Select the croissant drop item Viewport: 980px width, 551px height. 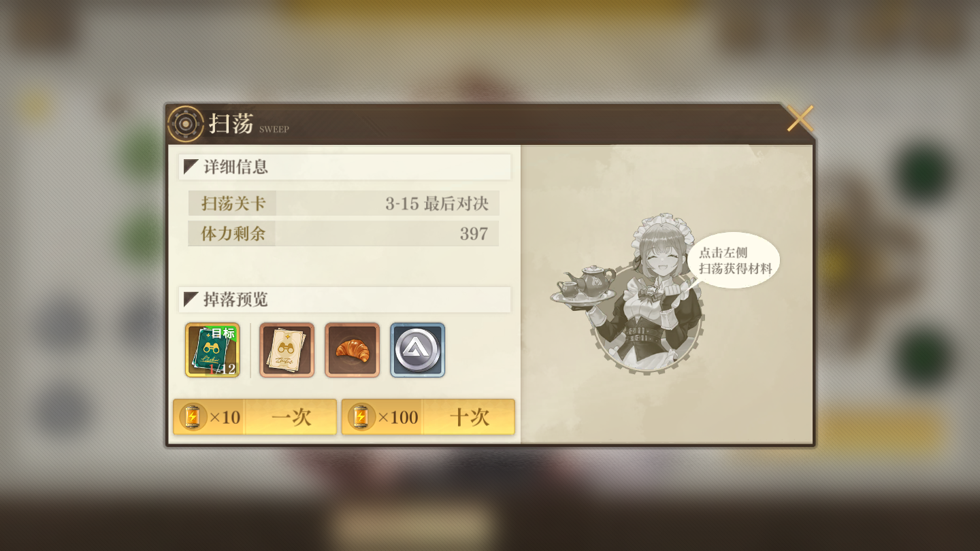[352, 350]
